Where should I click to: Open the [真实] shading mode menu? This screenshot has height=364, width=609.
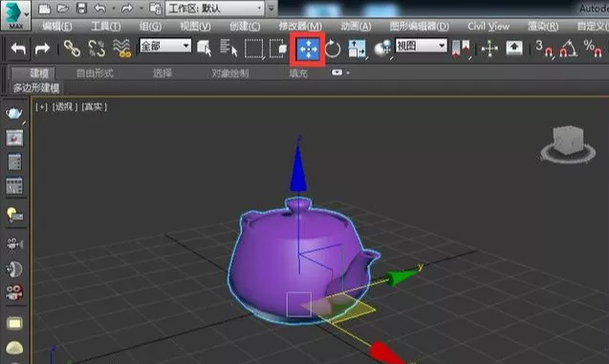[x=94, y=107]
